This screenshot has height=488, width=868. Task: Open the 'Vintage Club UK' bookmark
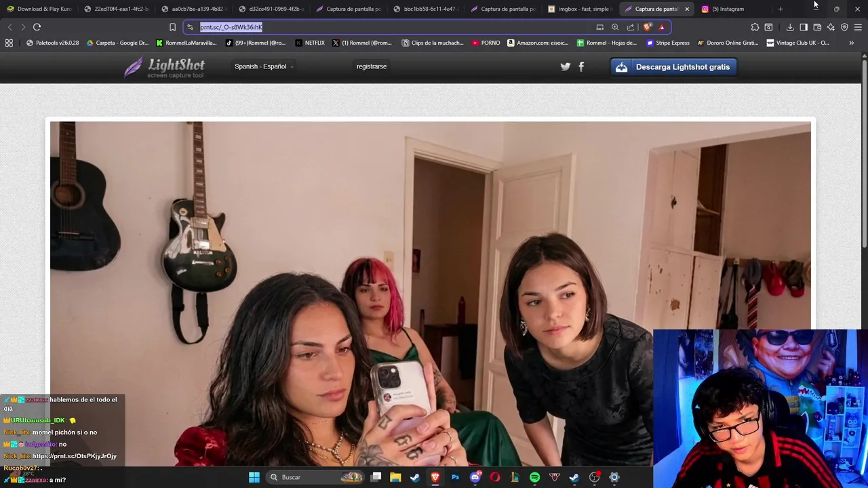pyautogui.click(x=797, y=43)
